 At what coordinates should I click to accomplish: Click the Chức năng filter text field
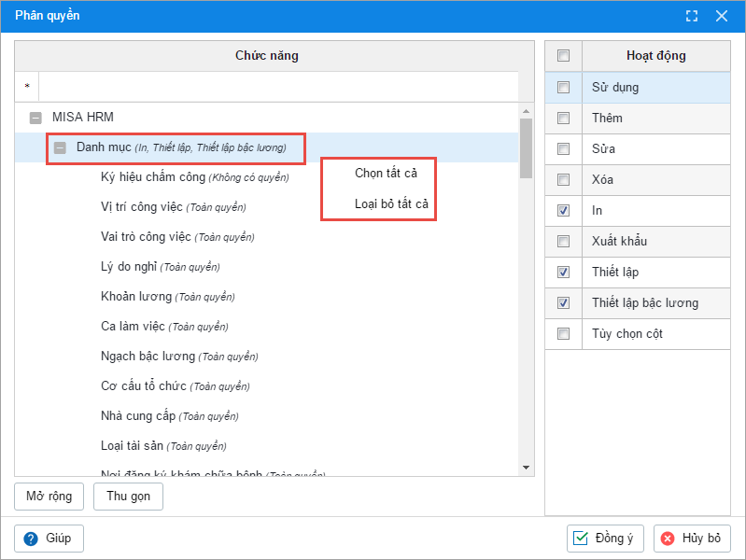pos(277,87)
